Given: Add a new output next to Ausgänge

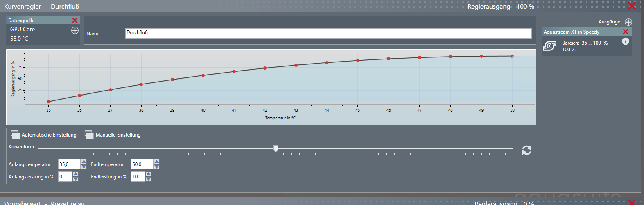Looking at the screenshot, I should [628, 22].
